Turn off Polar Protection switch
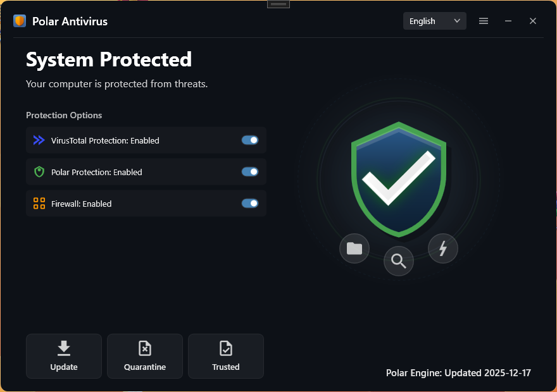Screen dimensions: 557x392 250,172
